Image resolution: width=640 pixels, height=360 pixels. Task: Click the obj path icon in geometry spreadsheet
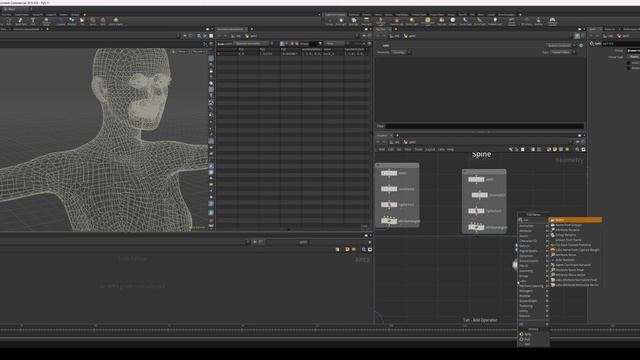coord(233,36)
